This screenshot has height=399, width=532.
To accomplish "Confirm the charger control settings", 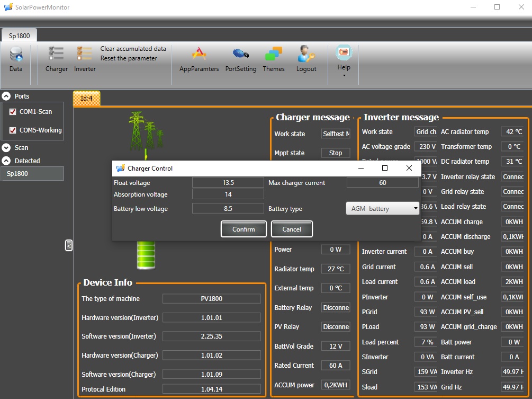I will (x=244, y=229).
